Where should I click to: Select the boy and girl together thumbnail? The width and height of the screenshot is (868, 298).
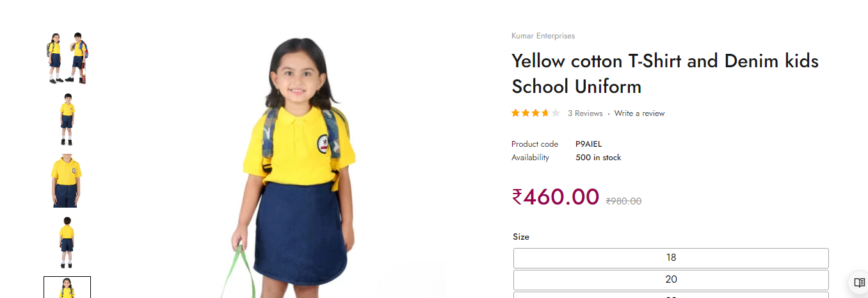67,58
